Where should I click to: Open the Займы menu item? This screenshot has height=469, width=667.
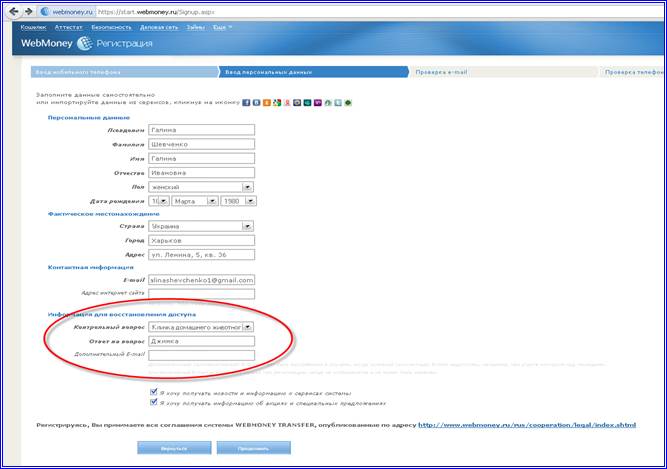(196, 27)
